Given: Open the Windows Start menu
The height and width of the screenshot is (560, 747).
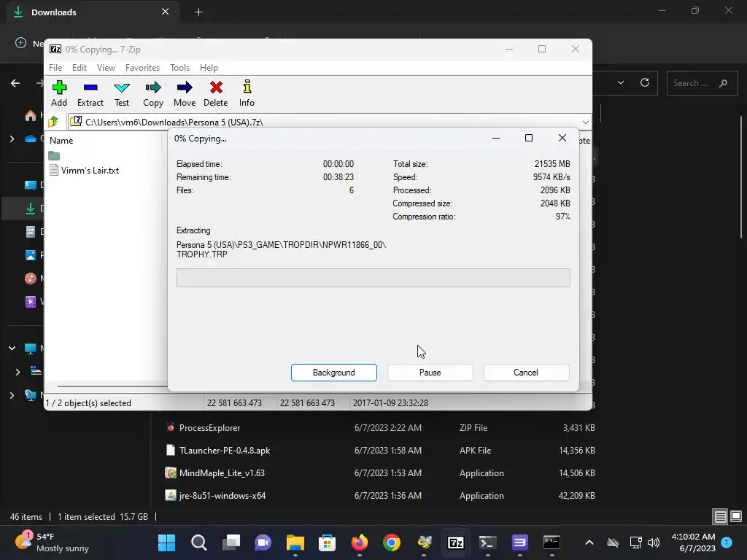Looking at the screenshot, I should click(167, 542).
